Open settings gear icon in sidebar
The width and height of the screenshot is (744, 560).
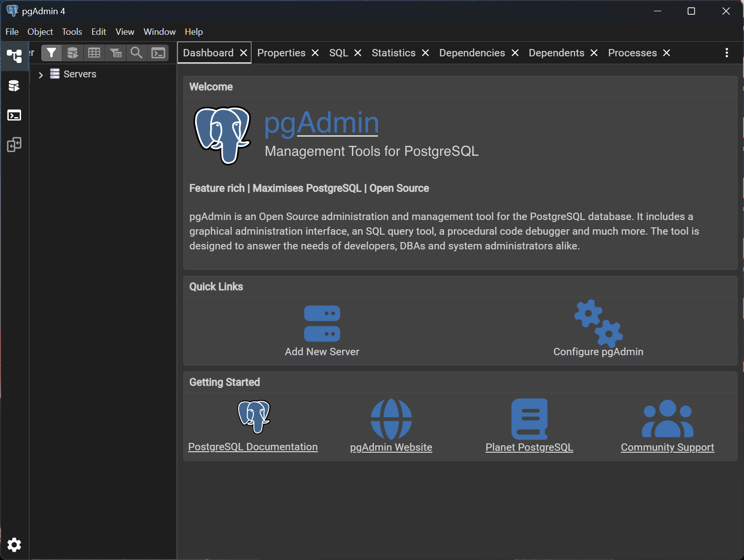(x=14, y=544)
